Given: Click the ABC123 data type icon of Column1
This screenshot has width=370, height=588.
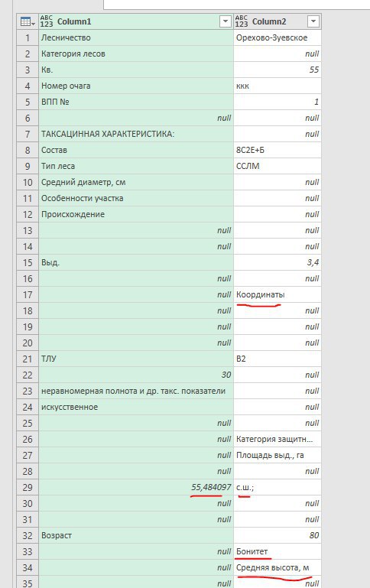Looking at the screenshot, I should pyautogui.click(x=47, y=21).
